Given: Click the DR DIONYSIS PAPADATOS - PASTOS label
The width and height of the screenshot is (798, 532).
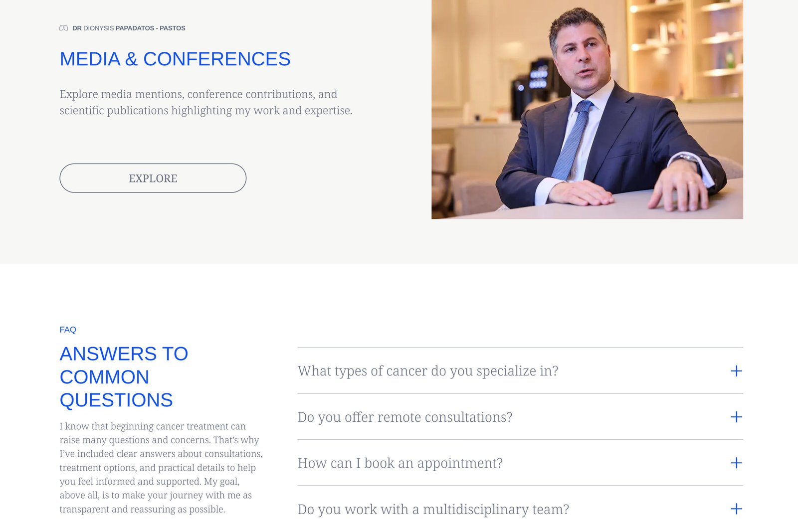Looking at the screenshot, I should coord(129,28).
